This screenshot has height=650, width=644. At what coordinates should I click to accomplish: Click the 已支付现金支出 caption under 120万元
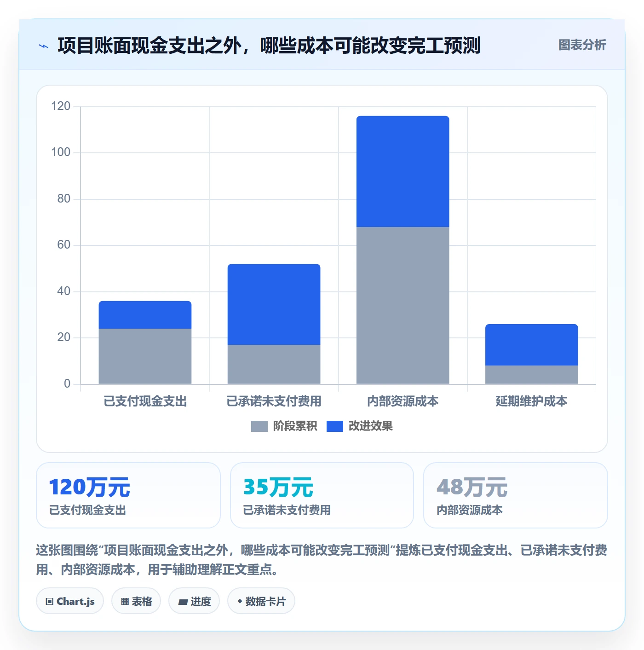(x=87, y=510)
